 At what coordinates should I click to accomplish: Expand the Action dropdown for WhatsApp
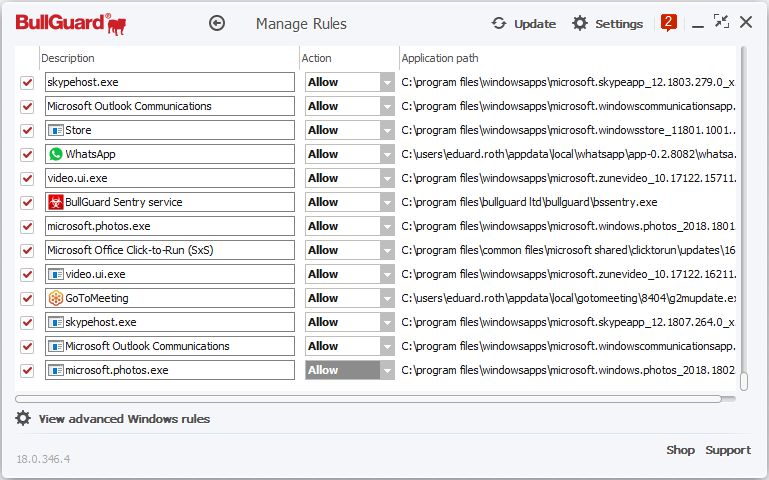387,154
